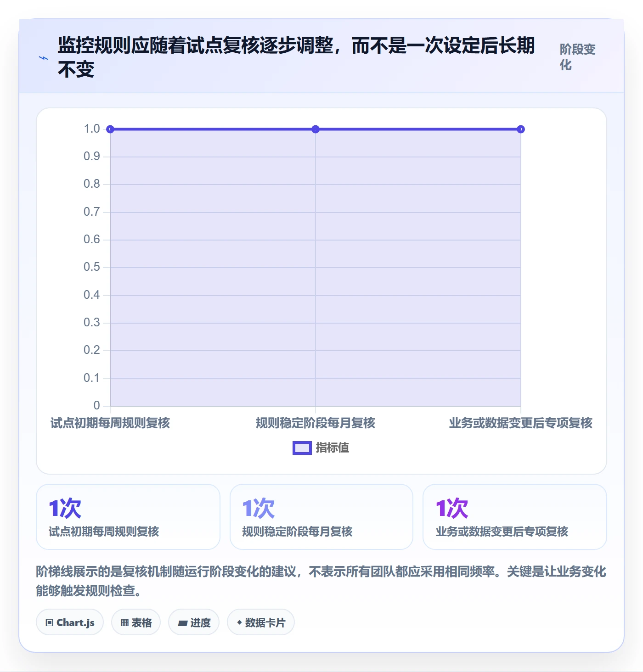The width and height of the screenshot is (643, 672).
Task: Click the y-axis value 1.0
Action: pyautogui.click(x=92, y=129)
